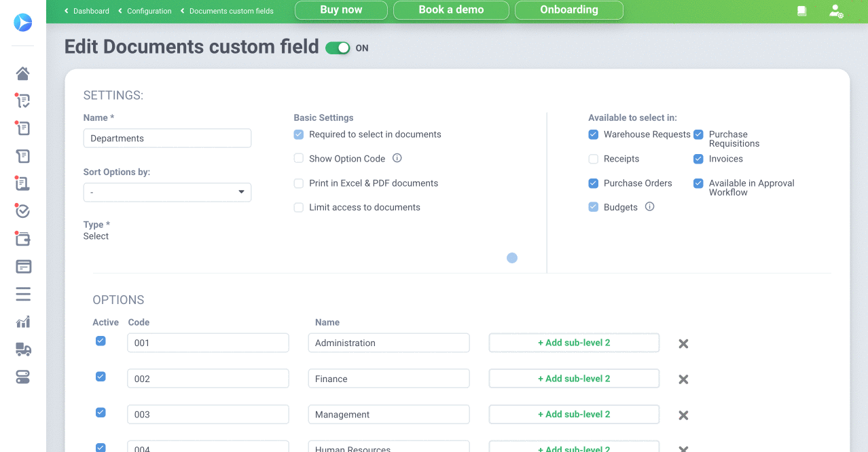The image size is (868, 452).
Task: Open the home dashboard sidebar icon
Action: coord(23,73)
